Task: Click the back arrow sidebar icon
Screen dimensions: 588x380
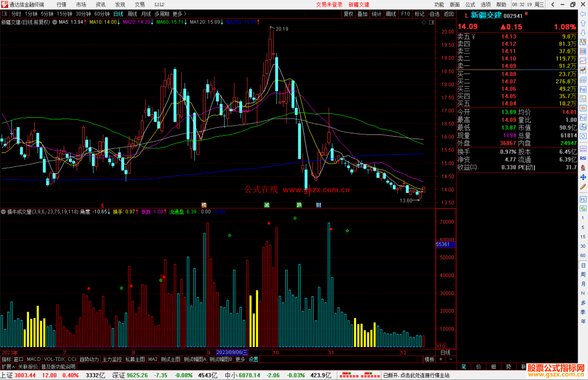Action: pos(583,14)
